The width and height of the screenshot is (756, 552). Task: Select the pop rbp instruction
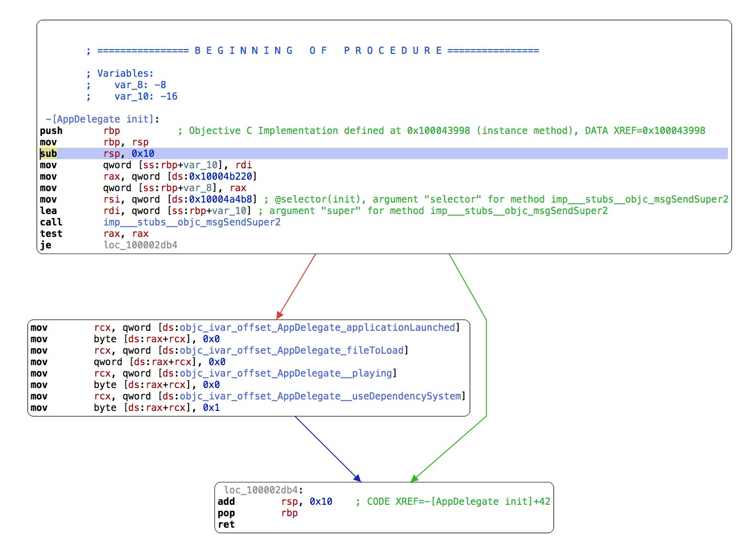[257, 513]
